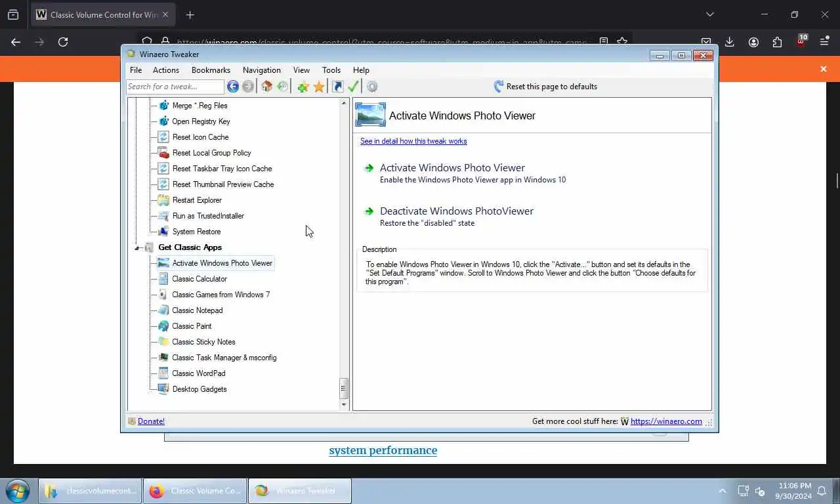Collapse the Get Classic Apps tree node
This screenshot has height=504, width=840.
coord(138,247)
